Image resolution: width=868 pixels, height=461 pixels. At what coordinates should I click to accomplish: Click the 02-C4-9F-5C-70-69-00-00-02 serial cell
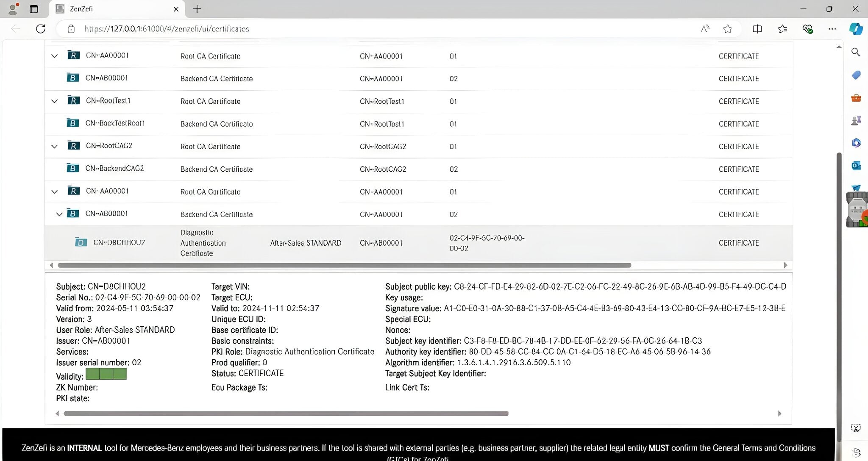pos(487,243)
